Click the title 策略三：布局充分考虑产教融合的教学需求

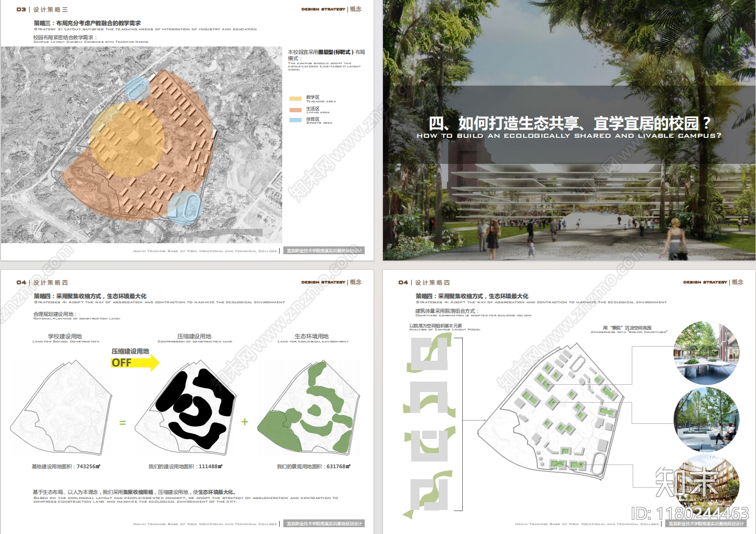87,23
